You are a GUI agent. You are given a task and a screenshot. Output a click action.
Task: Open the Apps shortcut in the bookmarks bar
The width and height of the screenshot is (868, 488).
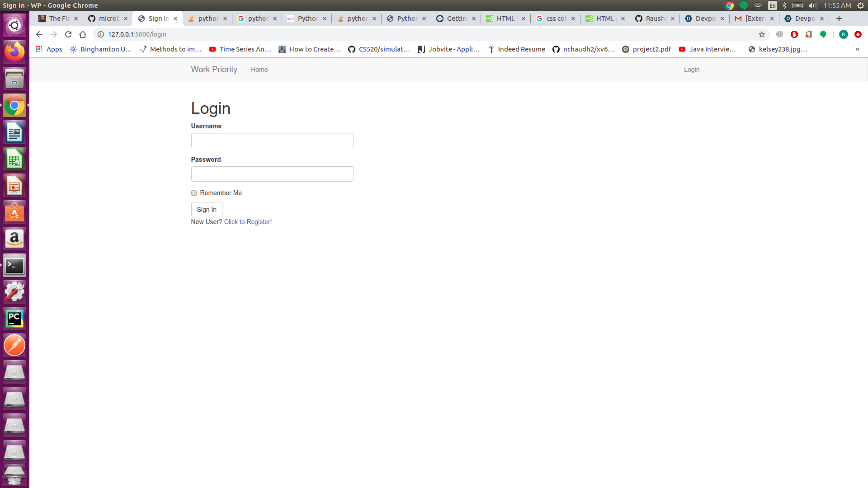(49, 49)
